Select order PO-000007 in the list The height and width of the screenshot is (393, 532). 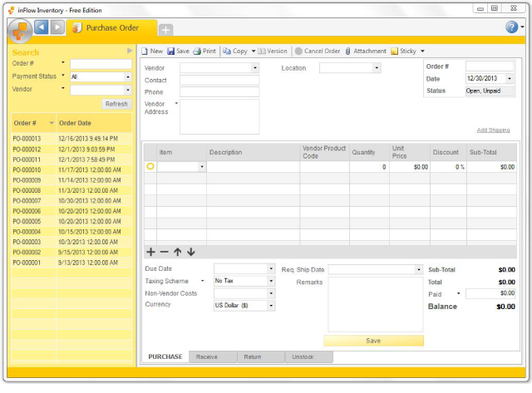coord(71,201)
